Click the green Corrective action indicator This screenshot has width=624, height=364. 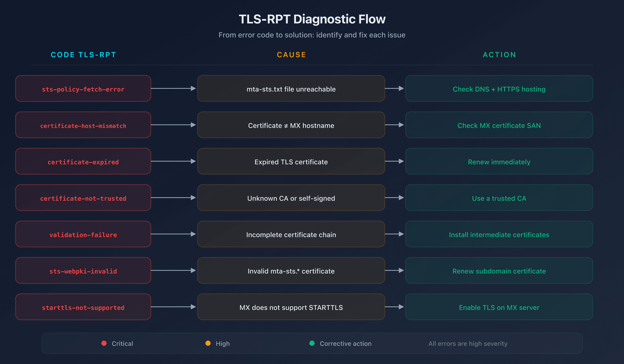point(312,343)
